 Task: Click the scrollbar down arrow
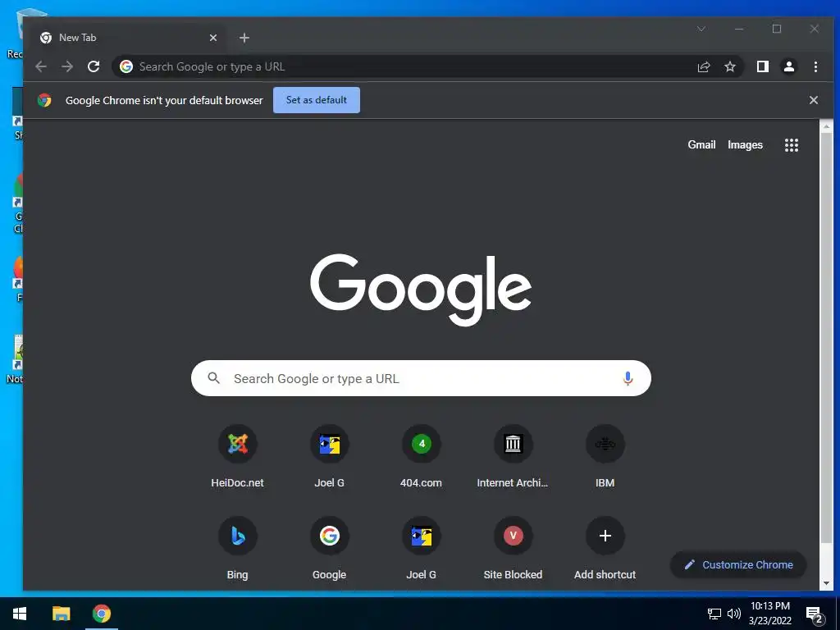826,583
